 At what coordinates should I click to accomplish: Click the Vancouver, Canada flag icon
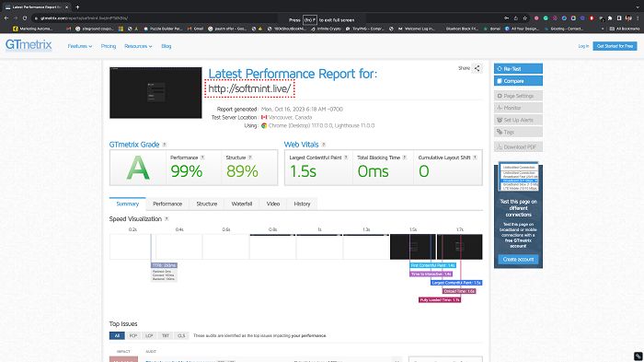coord(264,117)
